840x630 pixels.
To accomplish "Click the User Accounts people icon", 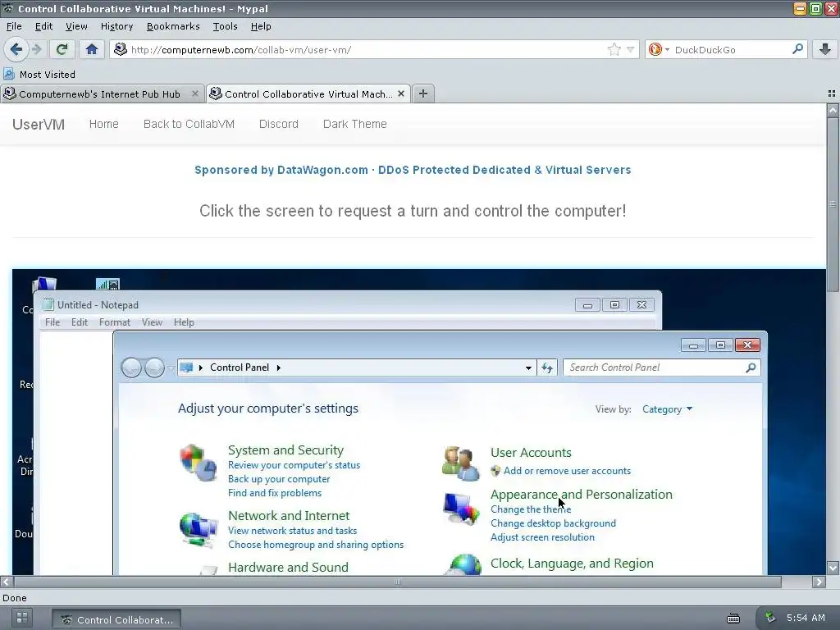I will [461, 463].
